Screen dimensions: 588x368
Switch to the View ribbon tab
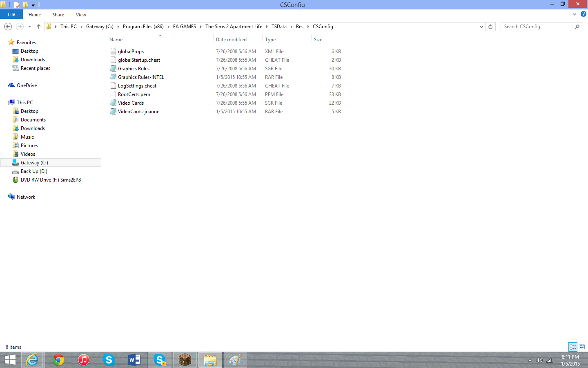coord(81,15)
